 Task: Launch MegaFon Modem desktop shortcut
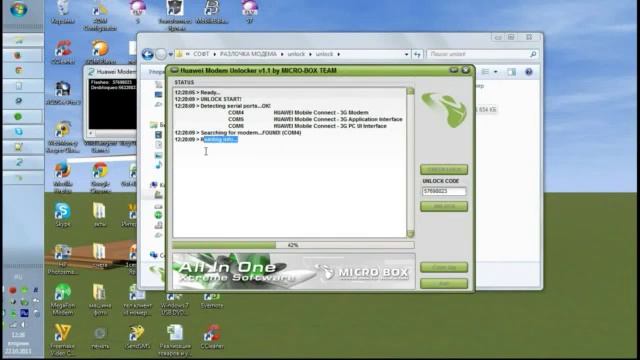click(62, 299)
